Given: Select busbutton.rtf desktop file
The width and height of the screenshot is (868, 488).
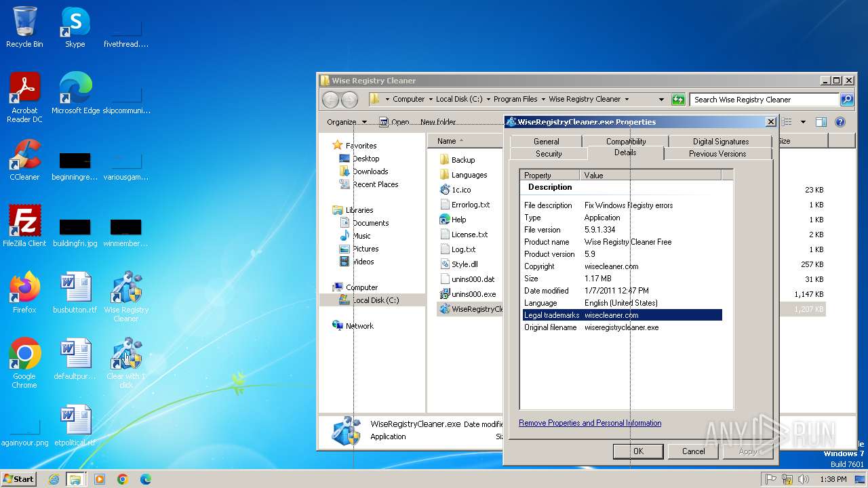Looking at the screenshot, I should pos(75,293).
